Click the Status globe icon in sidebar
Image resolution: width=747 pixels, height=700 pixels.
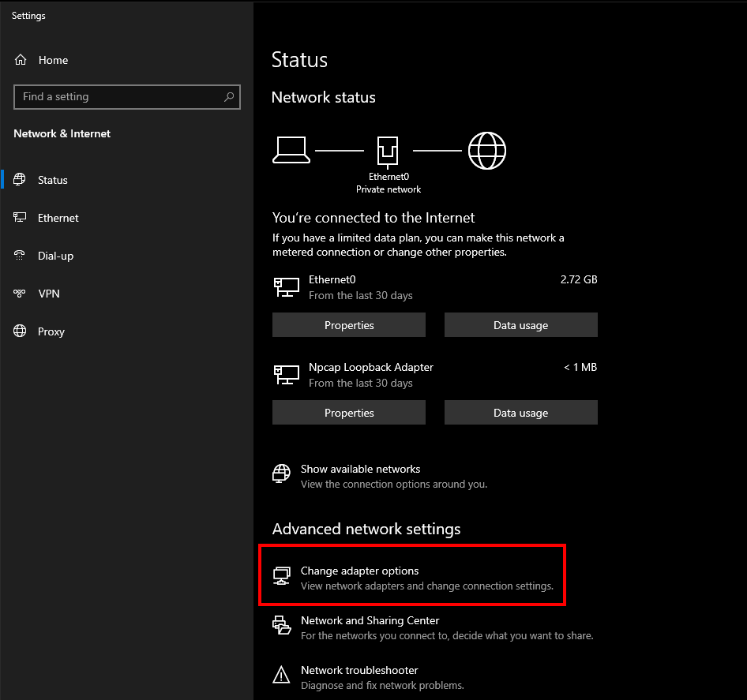20,179
